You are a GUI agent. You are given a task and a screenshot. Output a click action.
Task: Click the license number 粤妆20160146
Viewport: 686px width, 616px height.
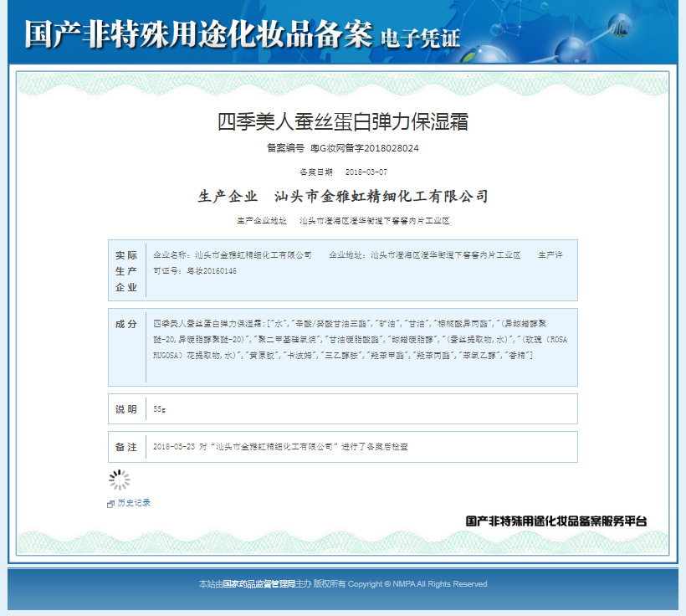212,271
